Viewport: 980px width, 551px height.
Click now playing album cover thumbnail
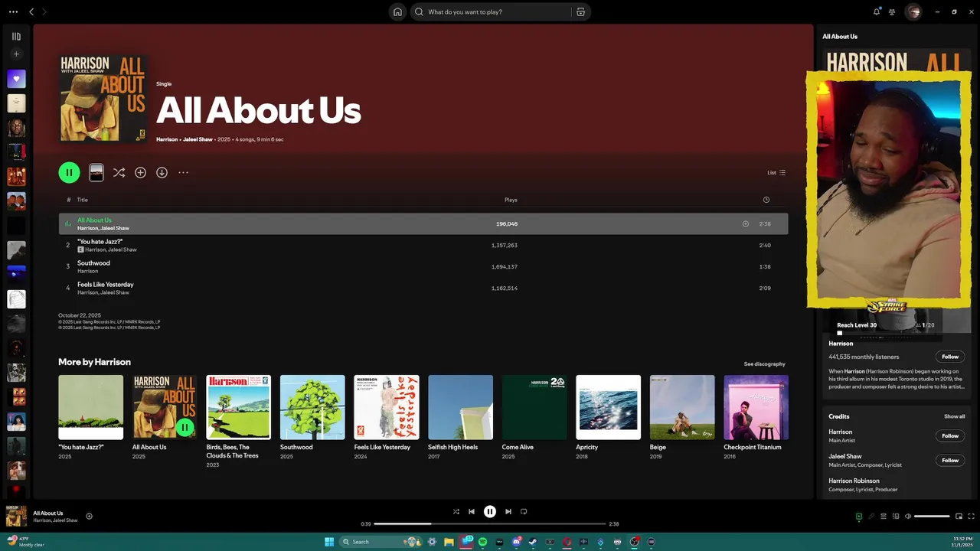tap(16, 516)
